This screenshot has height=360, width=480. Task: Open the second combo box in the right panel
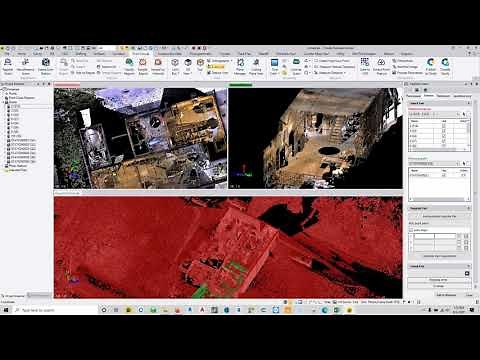434,163
